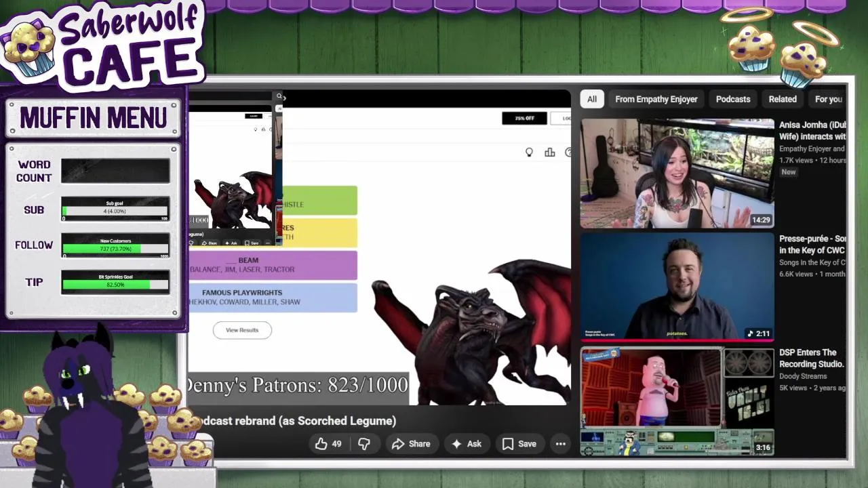
Task: Click the 3:16 duration badge
Action: (x=763, y=447)
